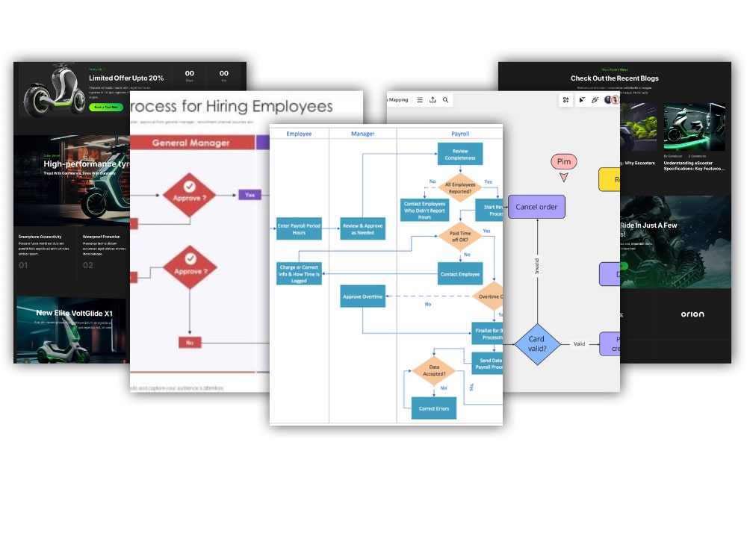Select the cursor pointer tool in the Mapping board
This screenshot has height=560, width=747.
point(582,100)
